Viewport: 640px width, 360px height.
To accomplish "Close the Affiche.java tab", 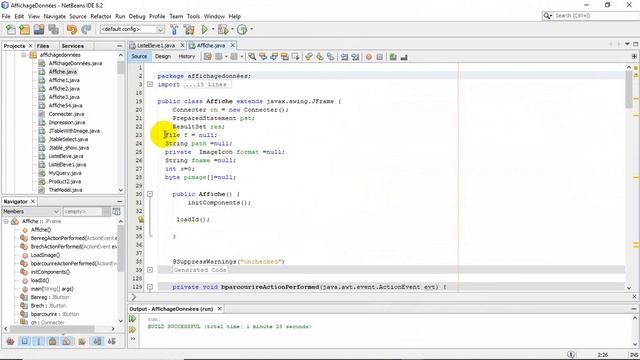I will [233, 45].
